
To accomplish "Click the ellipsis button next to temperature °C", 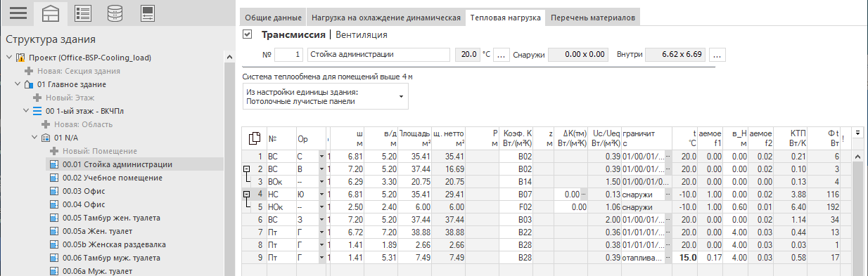I will click(x=501, y=54).
